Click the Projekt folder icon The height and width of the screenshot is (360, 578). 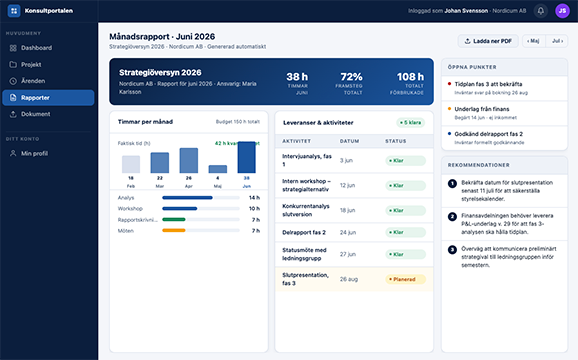point(13,64)
